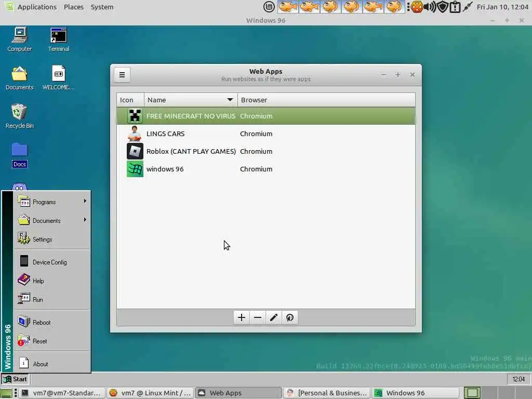Click the Linux Mint logo tray icon

[x=269, y=6]
